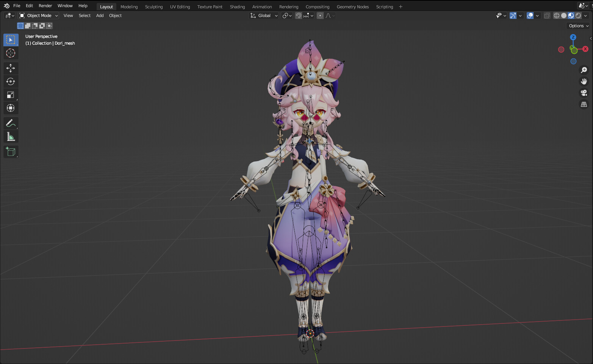Toggle snapping magnet
This screenshot has height=364, width=593.
click(299, 16)
